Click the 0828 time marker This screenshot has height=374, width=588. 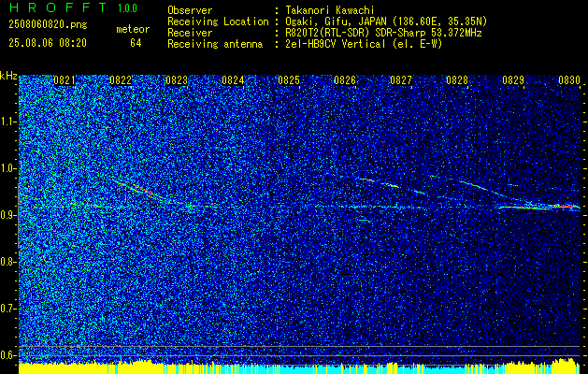click(457, 80)
